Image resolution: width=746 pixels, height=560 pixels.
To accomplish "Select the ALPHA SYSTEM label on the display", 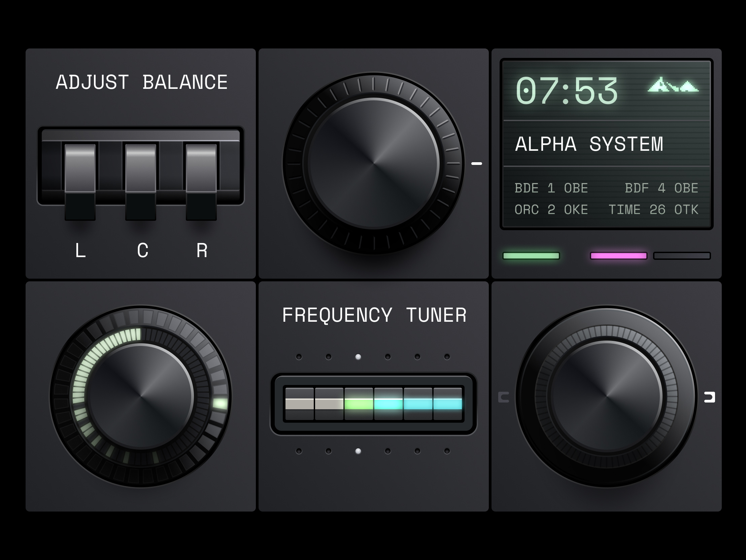I will (589, 144).
